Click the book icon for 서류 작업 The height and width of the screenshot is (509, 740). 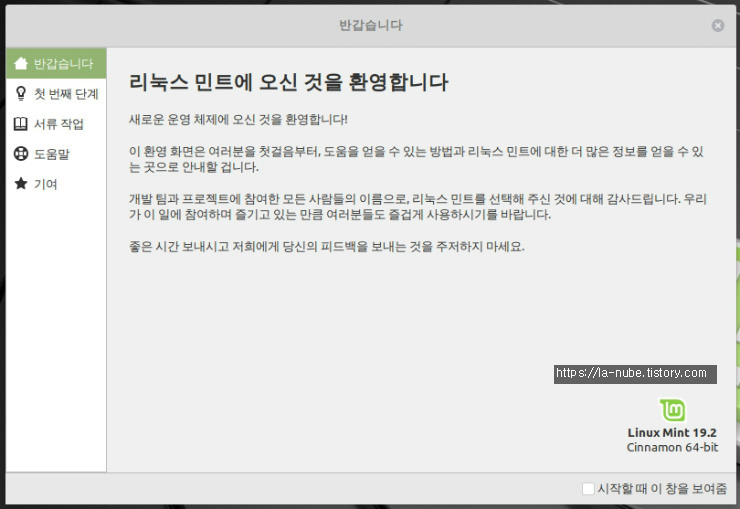click(x=20, y=124)
